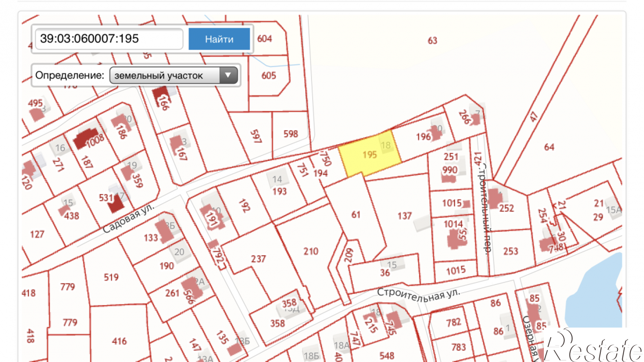Click parcel label 266
Screen dimensions: 644x362
pos(465,117)
